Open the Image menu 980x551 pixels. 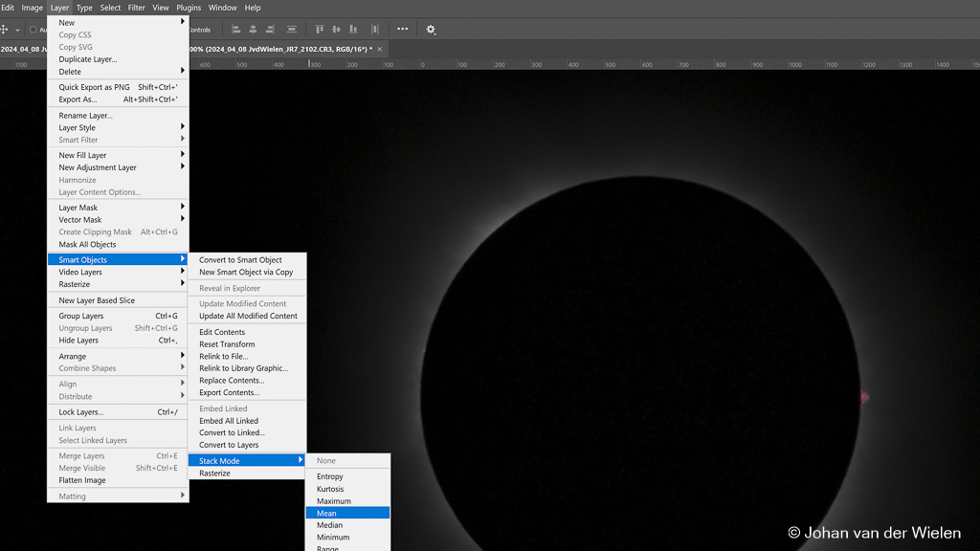(32, 8)
